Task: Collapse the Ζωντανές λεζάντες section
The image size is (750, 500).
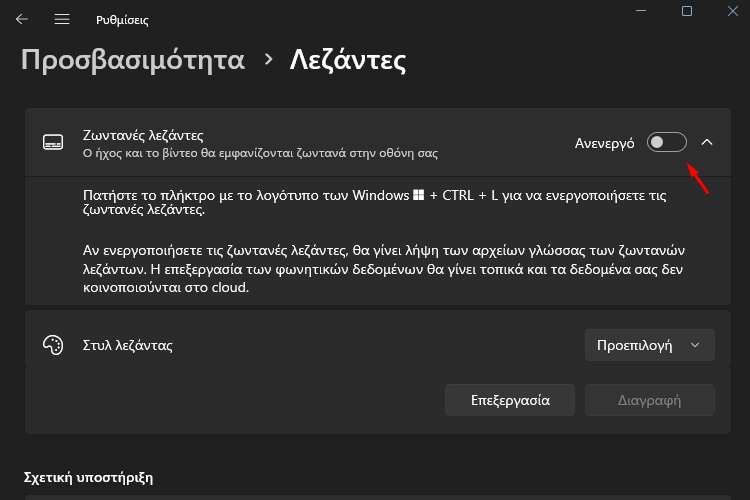Action: [707, 142]
